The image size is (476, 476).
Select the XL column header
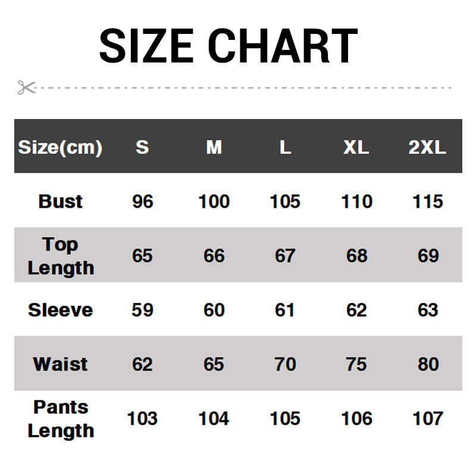click(x=356, y=147)
